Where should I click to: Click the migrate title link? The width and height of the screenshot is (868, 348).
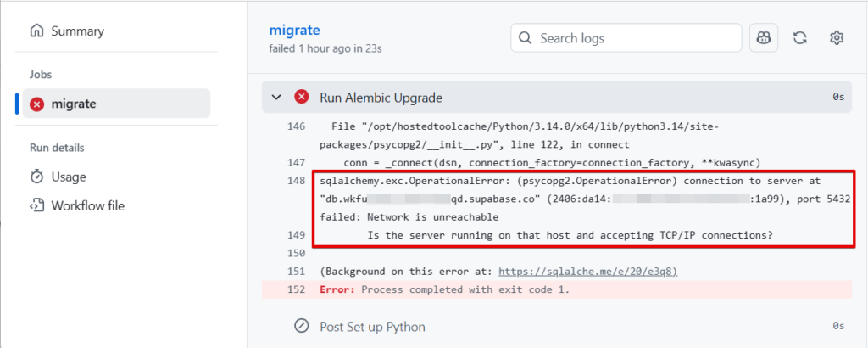[x=292, y=30]
